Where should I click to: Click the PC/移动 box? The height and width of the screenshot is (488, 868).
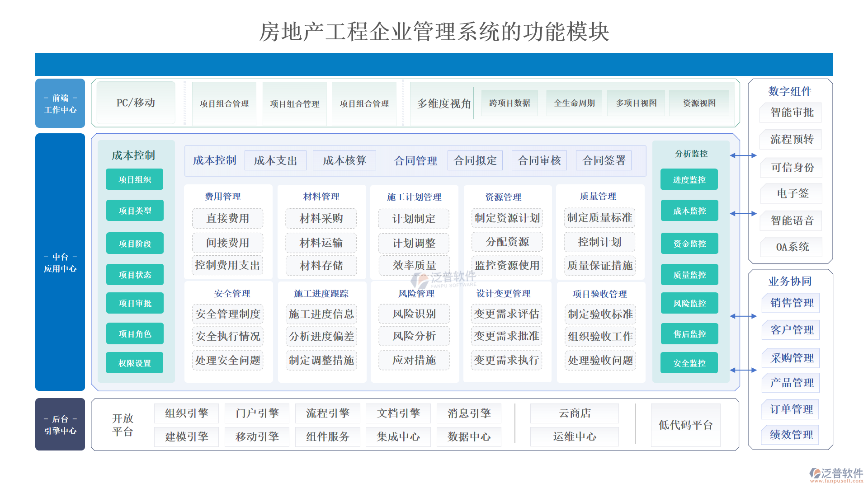pyautogui.click(x=136, y=103)
